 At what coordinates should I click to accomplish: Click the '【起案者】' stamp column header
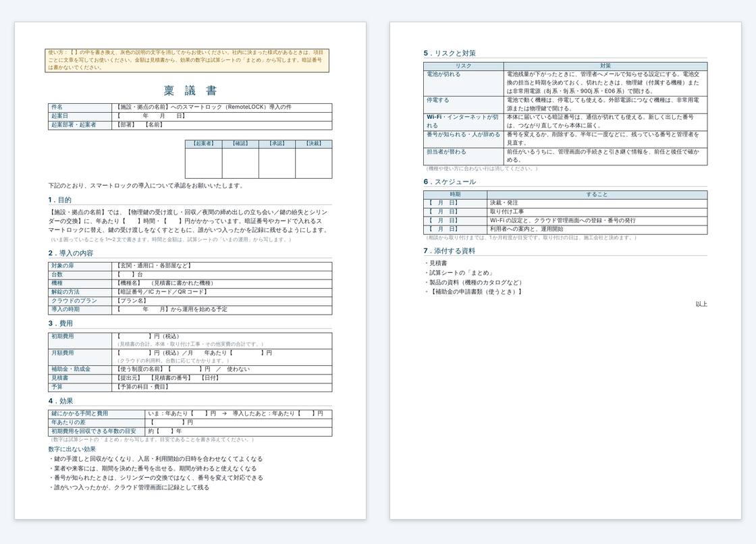point(203,144)
